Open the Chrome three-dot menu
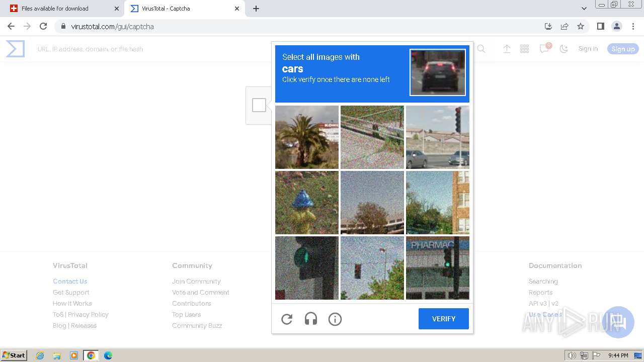Screen dimensions: 644x362 pyautogui.click(x=633, y=26)
